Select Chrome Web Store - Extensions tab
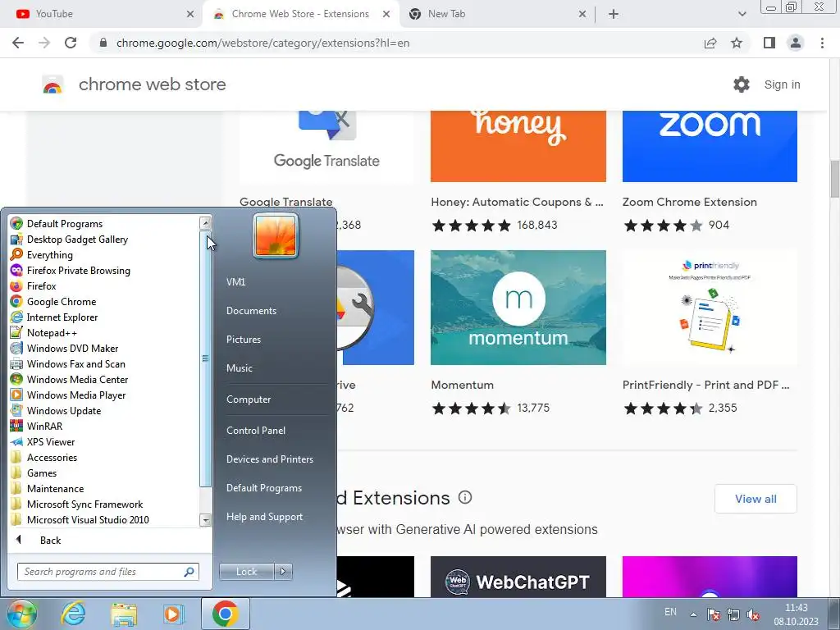Screen dimensions: 840x630 [300, 14]
